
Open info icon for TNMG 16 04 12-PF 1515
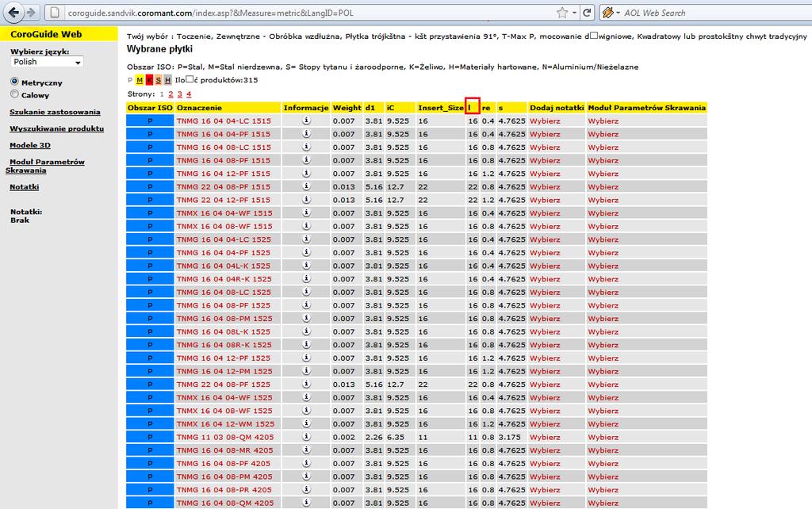[306, 173]
